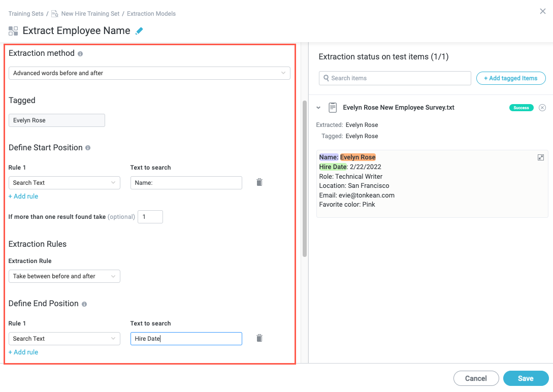Open end position Rule 1 Search Text dropdown
The height and width of the screenshot is (392, 553).
tap(64, 339)
